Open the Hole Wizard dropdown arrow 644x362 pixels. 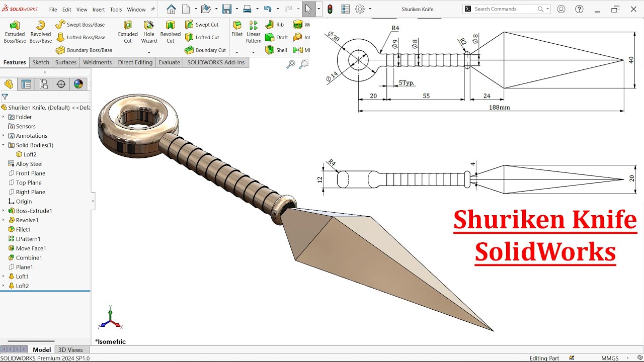149,52
